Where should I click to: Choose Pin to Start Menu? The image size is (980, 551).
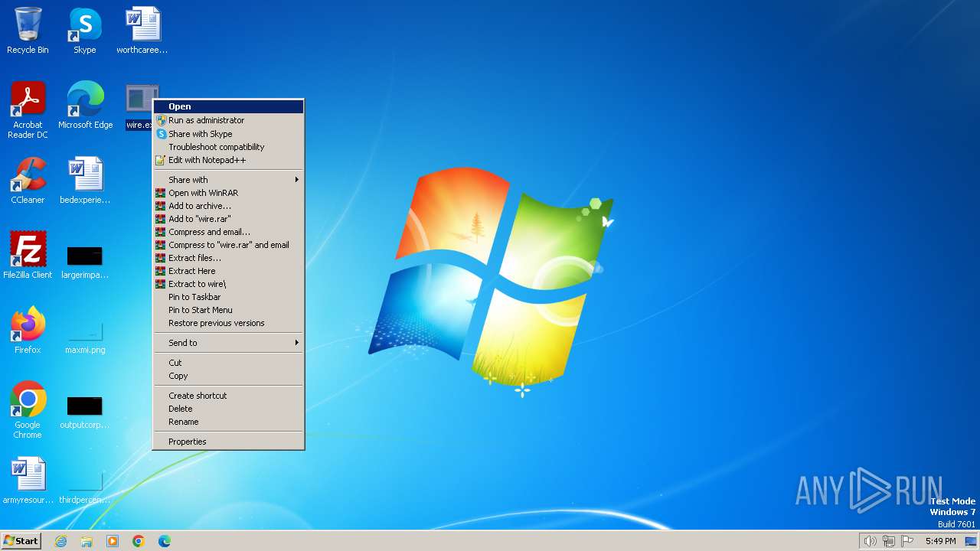[x=228, y=310]
